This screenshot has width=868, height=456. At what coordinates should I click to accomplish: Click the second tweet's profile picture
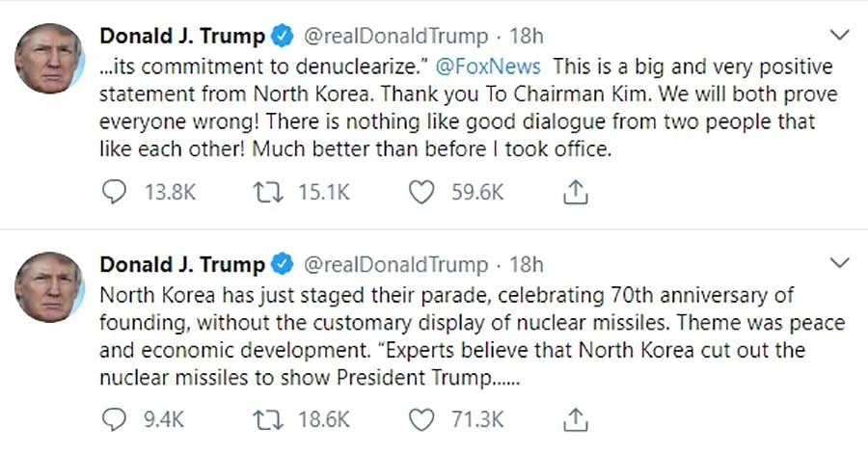49,287
